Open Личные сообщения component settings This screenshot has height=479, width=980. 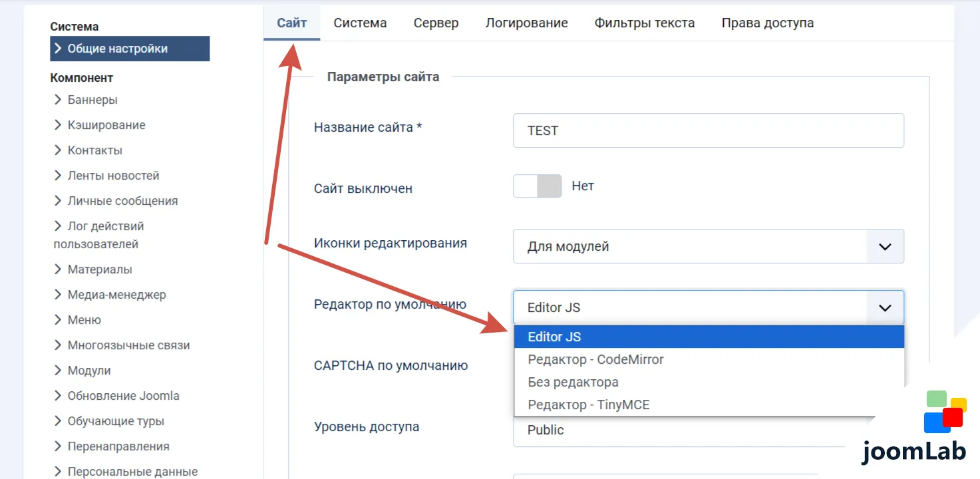(x=116, y=201)
